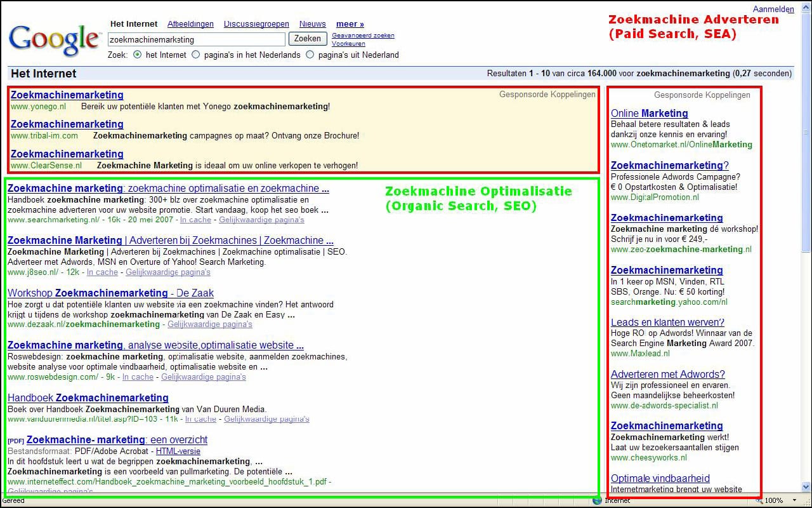812x508 pixels.
Task: Open Geavanceerd zoeken link
Action: click(363, 36)
